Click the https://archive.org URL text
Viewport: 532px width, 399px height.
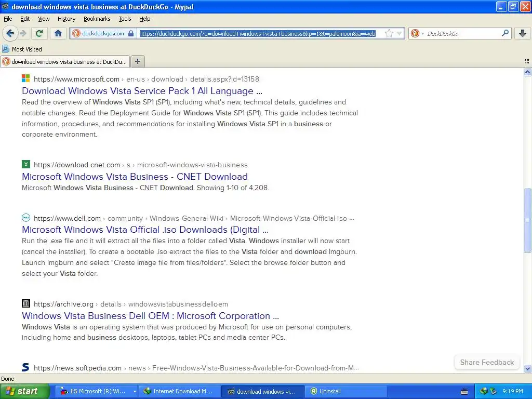(63, 304)
